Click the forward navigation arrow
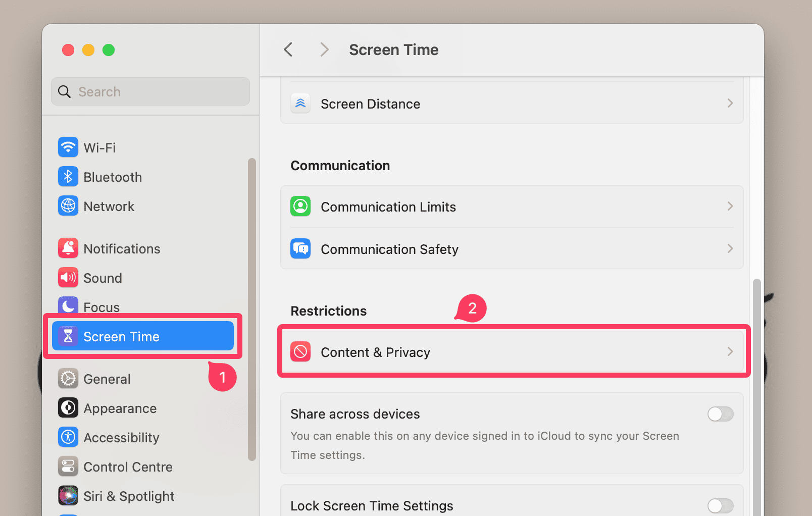The height and width of the screenshot is (516, 812). coord(324,49)
